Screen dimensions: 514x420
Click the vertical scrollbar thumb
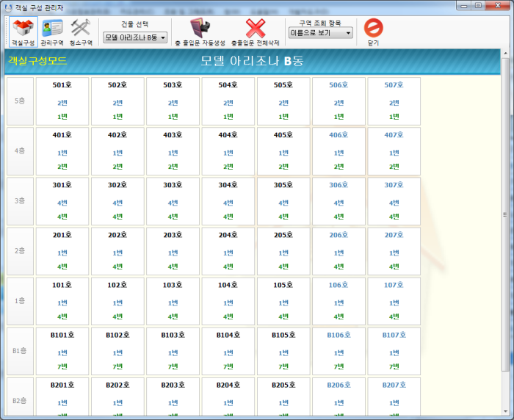coord(505,214)
